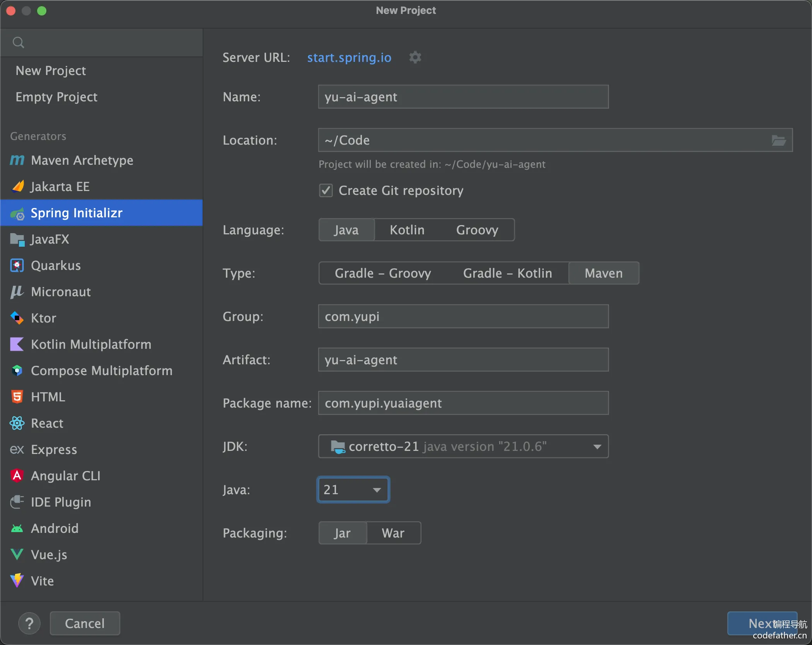The width and height of the screenshot is (812, 645).
Task: Click the Kotlin Multiplatform icon
Action: 17,345
